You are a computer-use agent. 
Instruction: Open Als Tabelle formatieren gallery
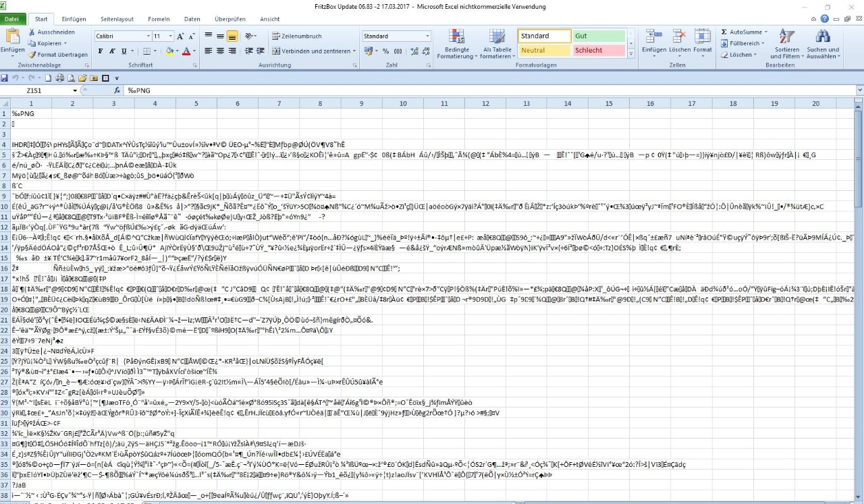point(497,44)
